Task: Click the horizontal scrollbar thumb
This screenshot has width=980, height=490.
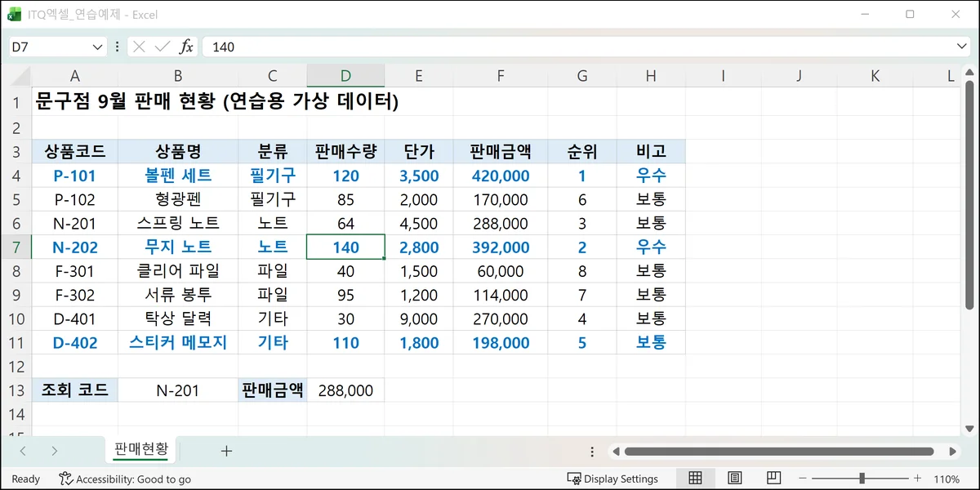Action: click(779, 451)
